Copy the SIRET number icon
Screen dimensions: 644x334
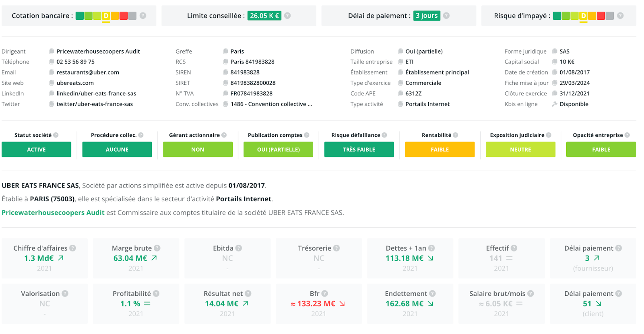point(226,83)
